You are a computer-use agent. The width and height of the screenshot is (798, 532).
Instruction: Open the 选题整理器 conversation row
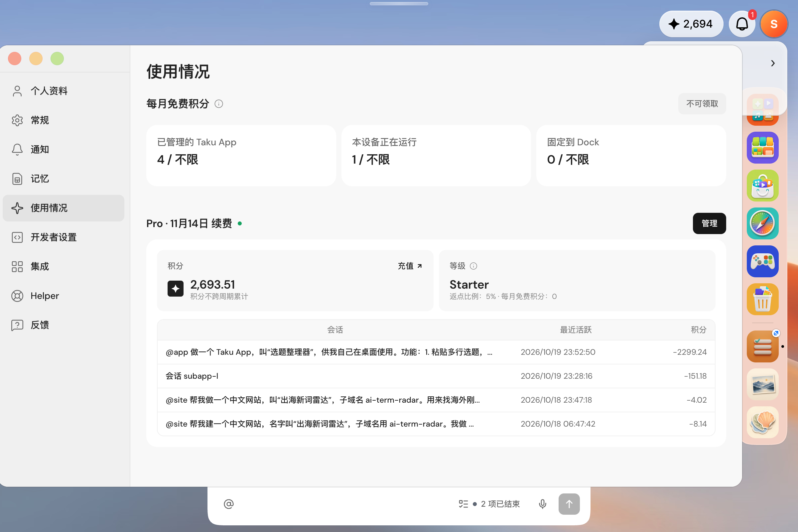click(x=436, y=352)
